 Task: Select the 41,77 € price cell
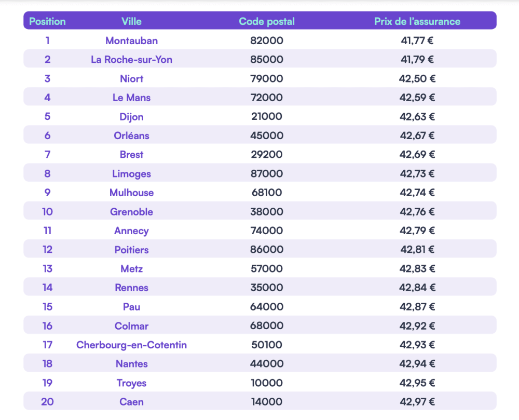(x=417, y=40)
